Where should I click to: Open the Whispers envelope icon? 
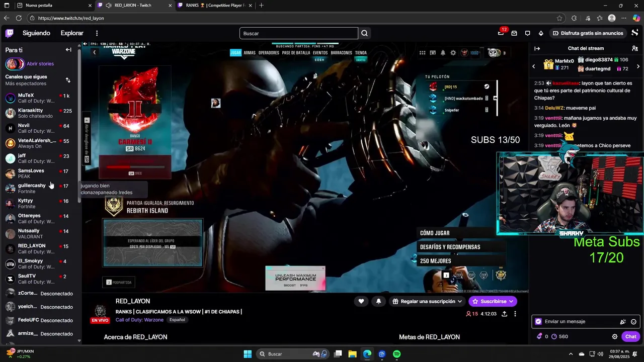point(514,33)
